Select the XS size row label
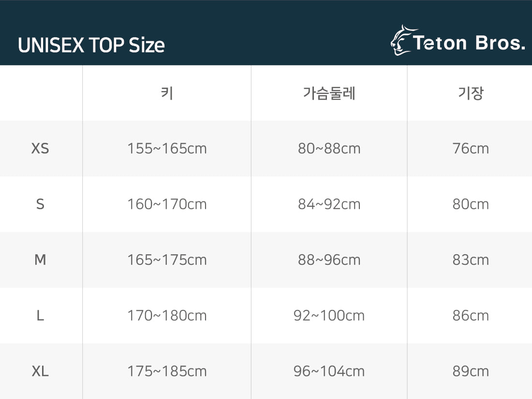 [40, 148]
